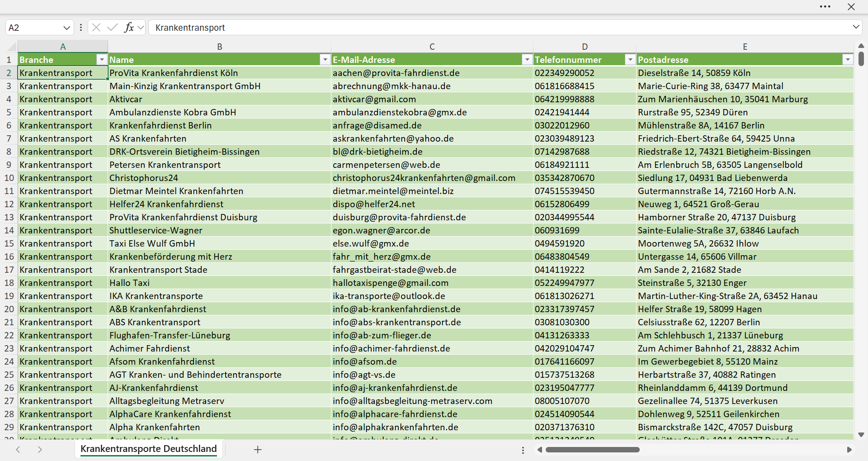This screenshot has width=868, height=461.
Task: Add a new sheet with plus icon
Action: click(x=258, y=449)
